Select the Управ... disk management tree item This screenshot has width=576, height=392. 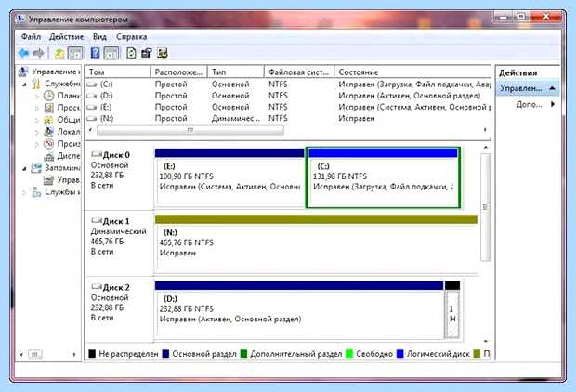point(62,180)
